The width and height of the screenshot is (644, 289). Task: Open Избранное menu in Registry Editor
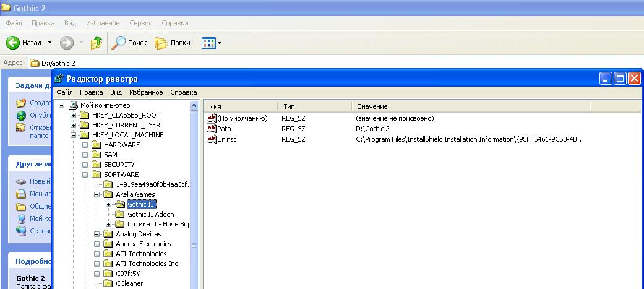[x=146, y=92]
